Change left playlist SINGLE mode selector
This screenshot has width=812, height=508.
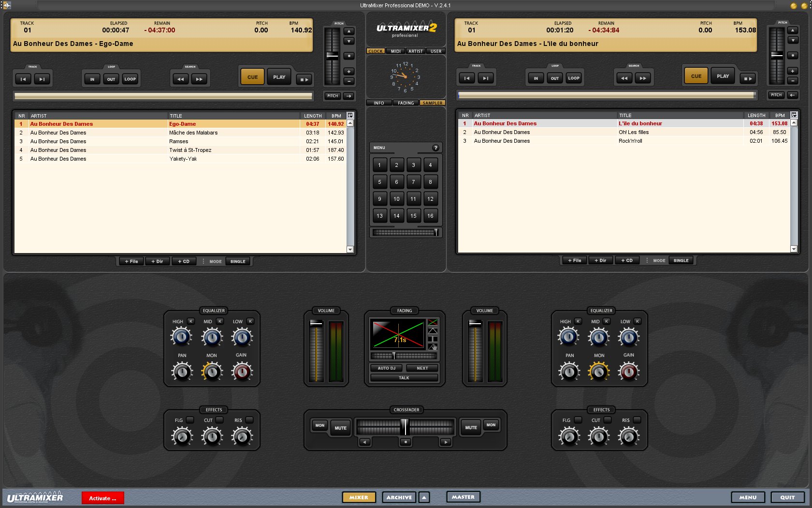[238, 261]
